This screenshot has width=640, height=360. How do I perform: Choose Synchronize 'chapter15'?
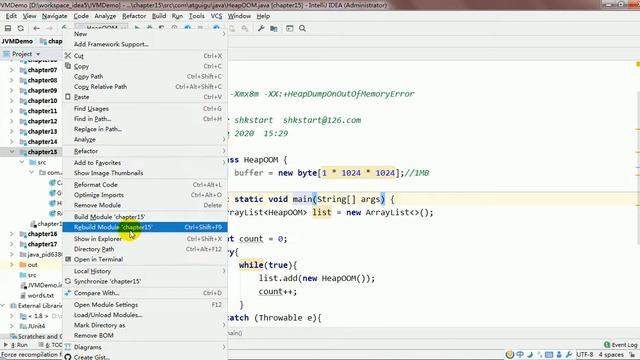click(x=145, y=281)
